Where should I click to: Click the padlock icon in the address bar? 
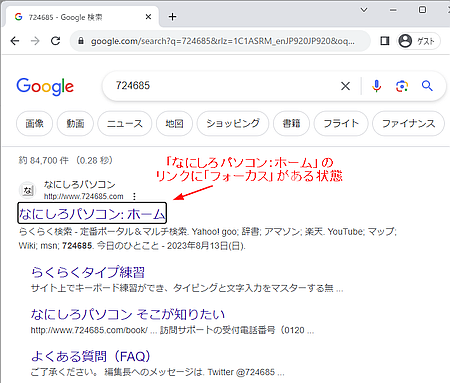click(x=81, y=41)
